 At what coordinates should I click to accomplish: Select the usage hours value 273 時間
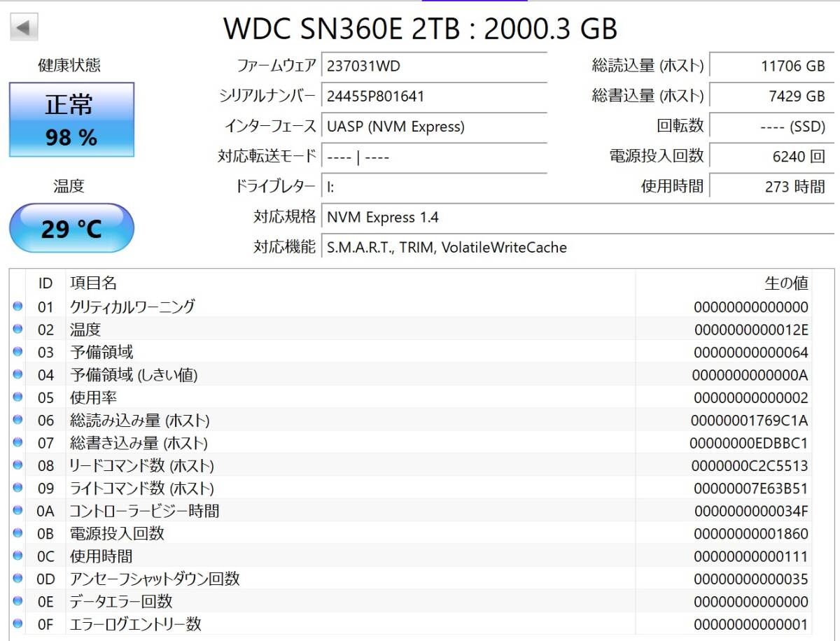tap(771, 187)
